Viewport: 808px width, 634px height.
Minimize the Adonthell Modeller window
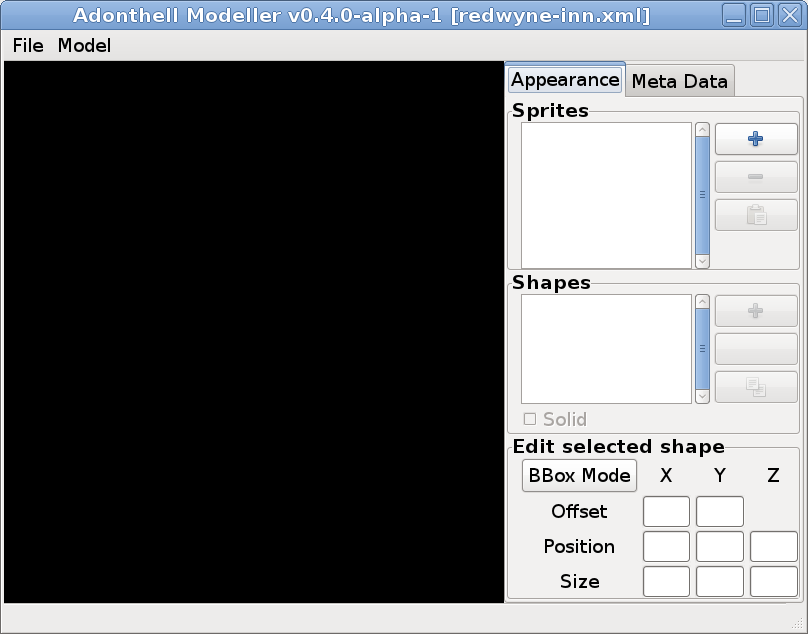pos(734,15)
